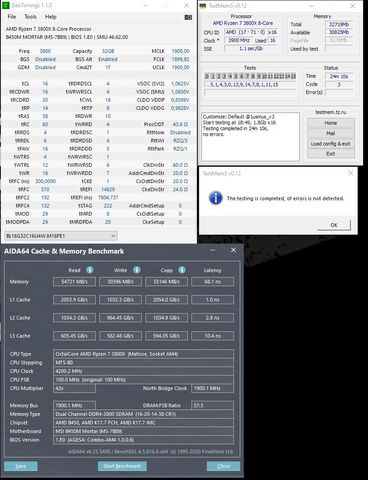Image resolution: width=368 pixels, height=480 pixels.
Task: Click the Copy info icon in AIDA64
Action: 182,270
